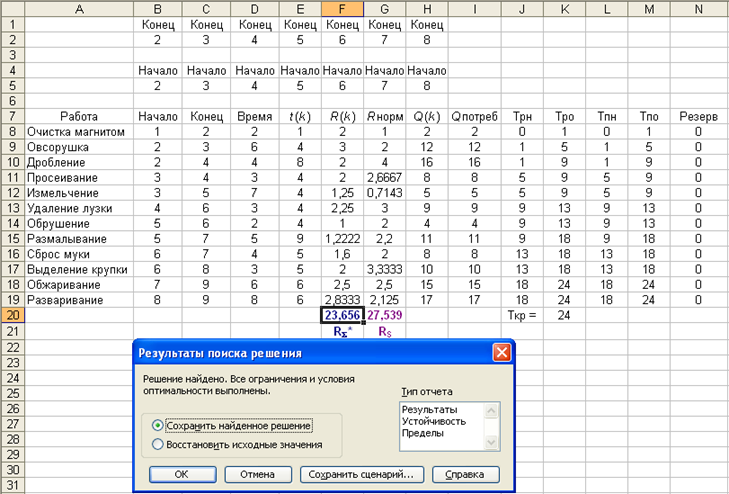Click the Работа header cell
Screen dimensions: 729x494
pyautogui.click(x=79, y=116)
